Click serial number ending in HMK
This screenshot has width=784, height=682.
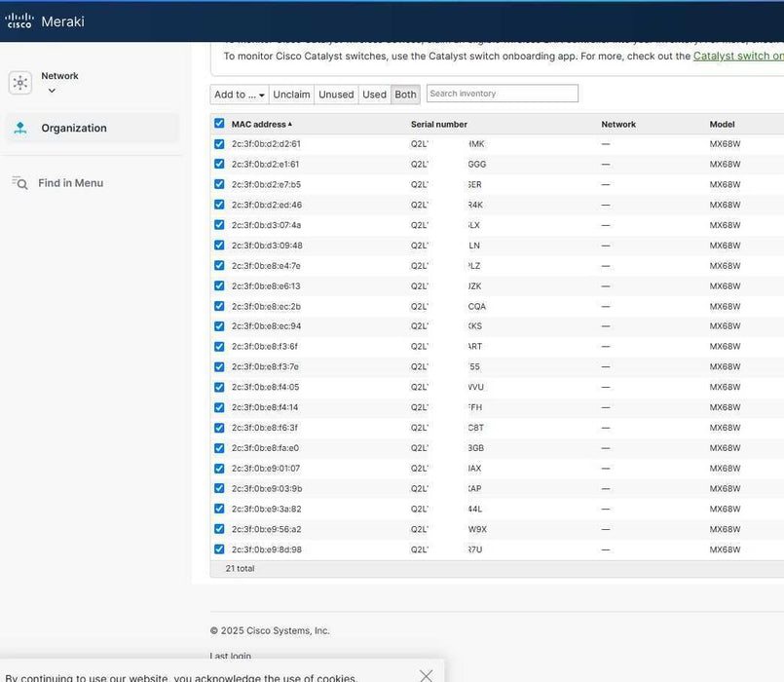447,144
